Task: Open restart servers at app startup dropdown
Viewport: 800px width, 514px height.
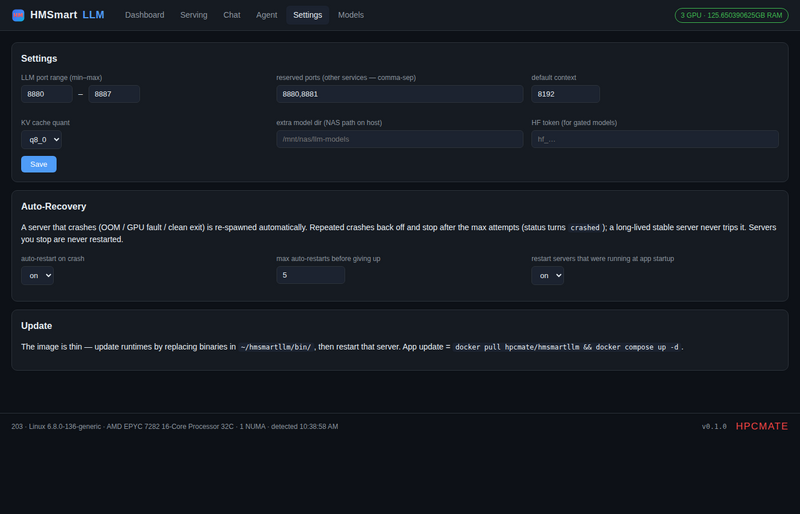Action: [x=547, y=276]
